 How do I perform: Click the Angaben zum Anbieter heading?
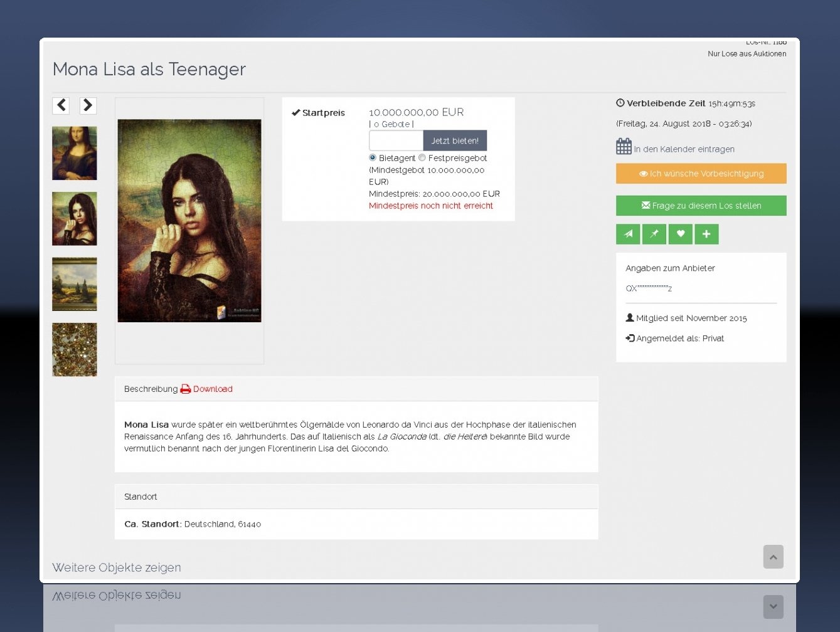(x=670, y=268)
